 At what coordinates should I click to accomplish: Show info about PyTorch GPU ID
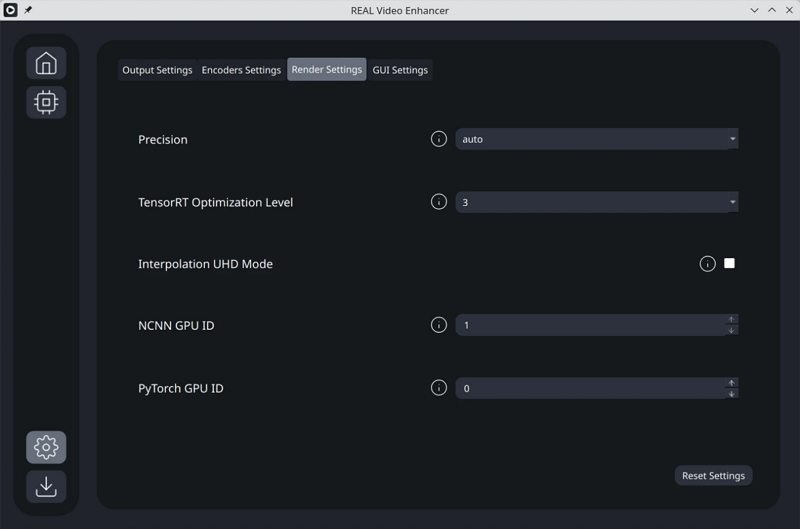click(439, 388)
